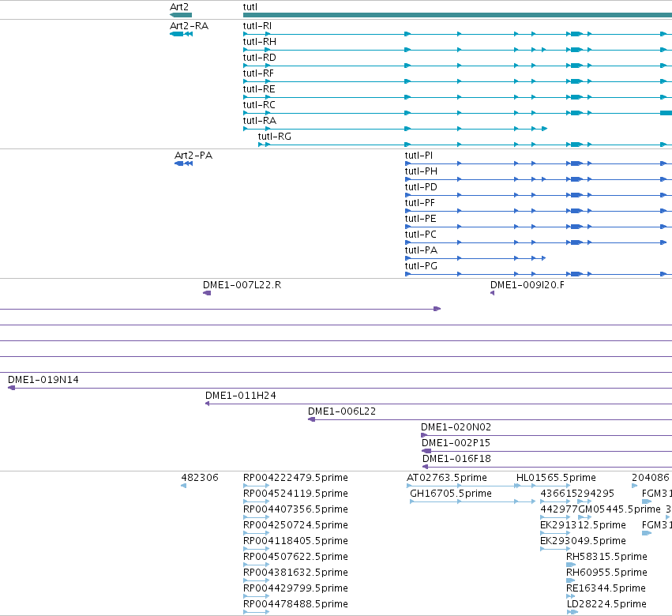Click the Art2 gene arrow glyph
The width and height of the screenshot is (672, 616).
click(181, 15)
